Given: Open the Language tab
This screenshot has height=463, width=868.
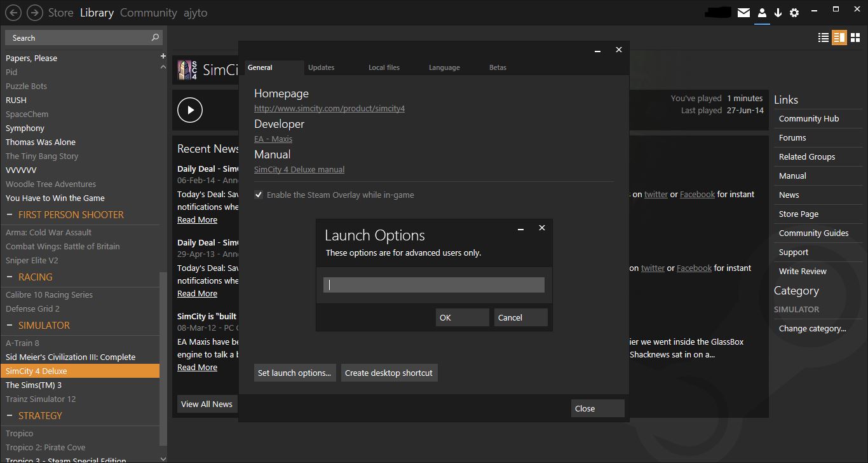Looking at the screenshot, I should (444, 67).
